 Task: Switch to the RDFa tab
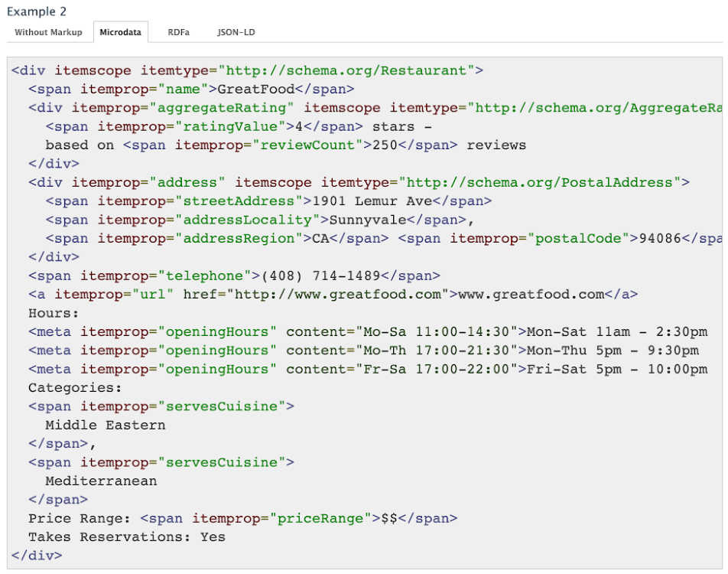point(178,32)
